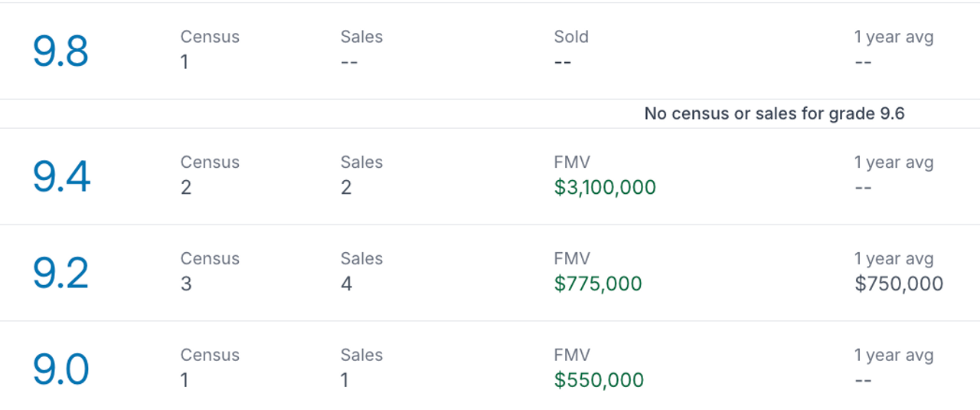Click the Census count of grade 9.8
The height and width of the screenshot is (410, 980).
[185, 62]
